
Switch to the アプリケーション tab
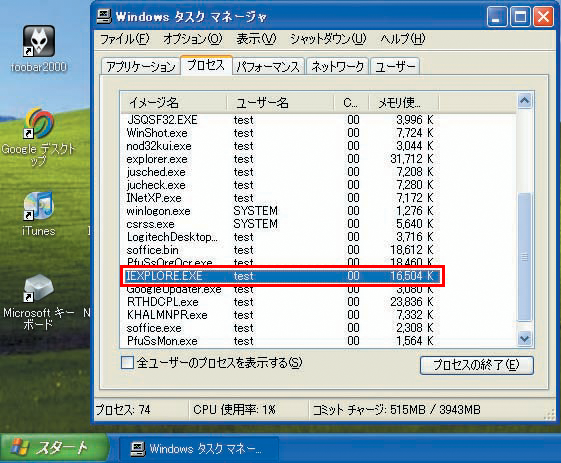point(141,66)
